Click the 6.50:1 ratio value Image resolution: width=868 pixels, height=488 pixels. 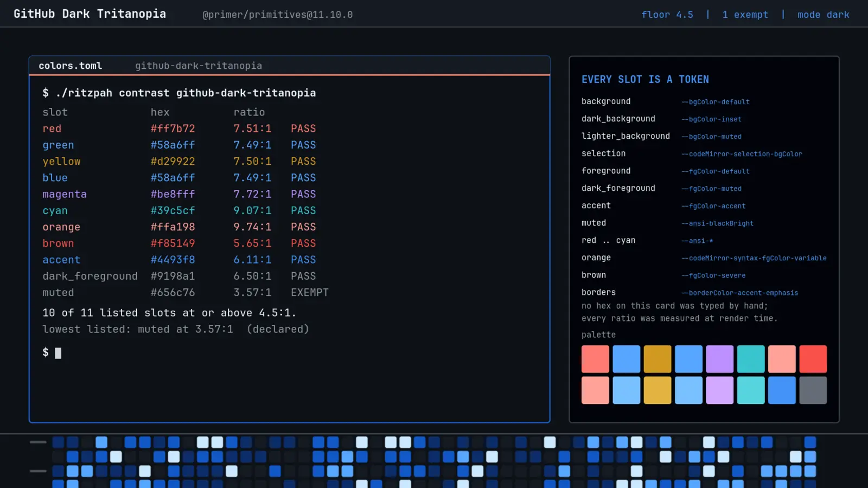click(x=252, y=276)
